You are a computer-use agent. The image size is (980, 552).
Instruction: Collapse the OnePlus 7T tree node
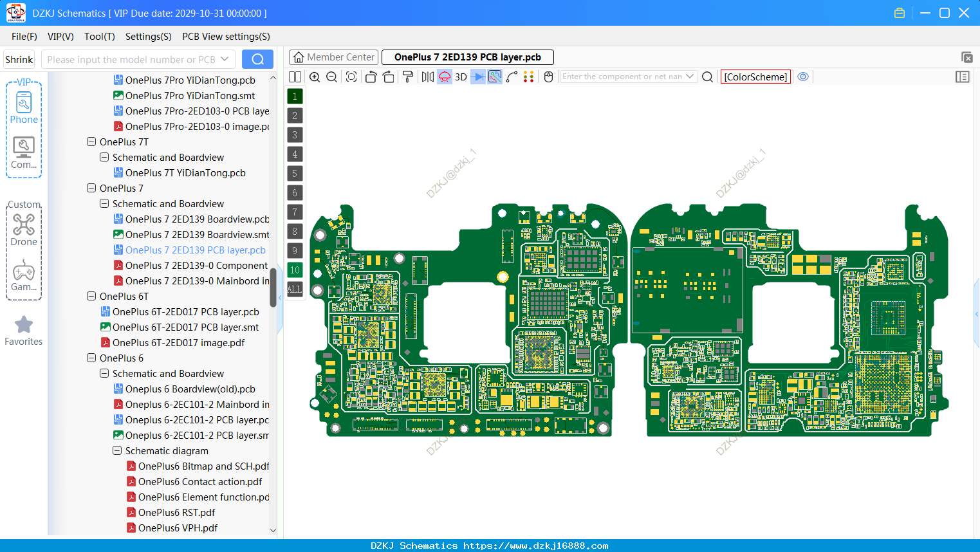point(91,142)
